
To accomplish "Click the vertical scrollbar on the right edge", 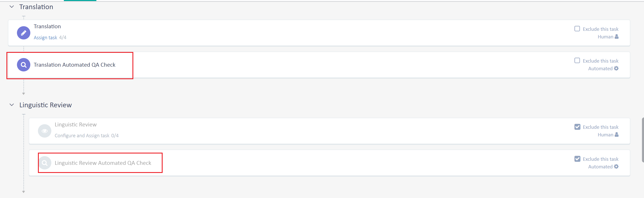I will pos(643,140).
